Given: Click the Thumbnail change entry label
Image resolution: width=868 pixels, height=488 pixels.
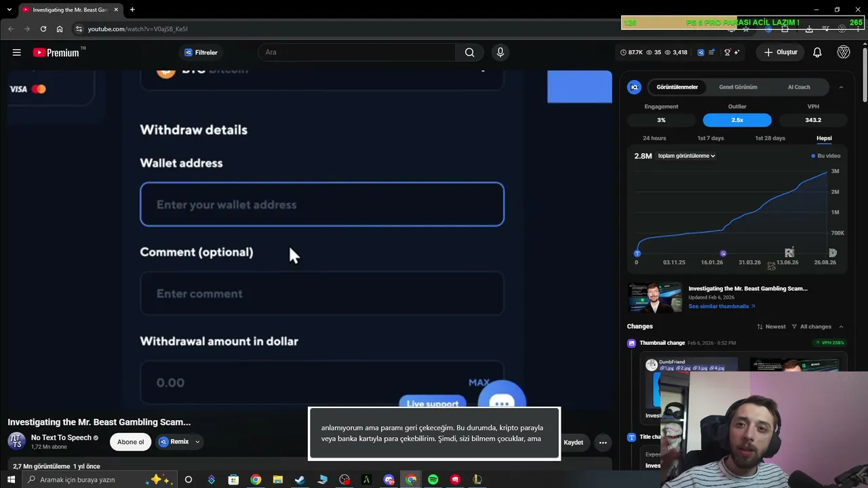Looking at the screenshot, I should [x=662, y=343].
